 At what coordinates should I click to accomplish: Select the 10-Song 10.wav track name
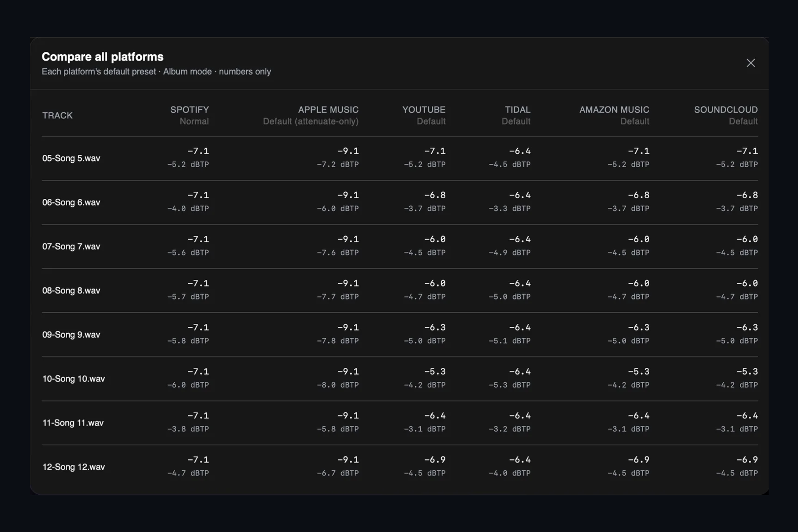(x=74, y=379)
